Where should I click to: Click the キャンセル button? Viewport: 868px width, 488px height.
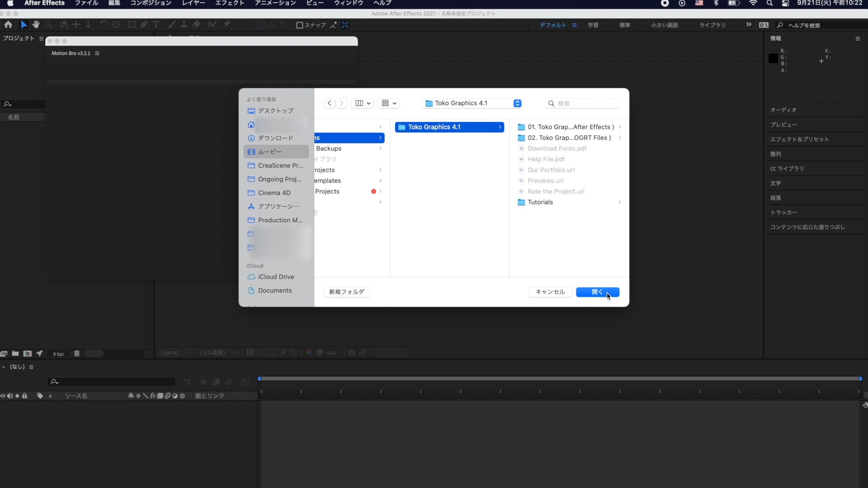pos(550,292)
